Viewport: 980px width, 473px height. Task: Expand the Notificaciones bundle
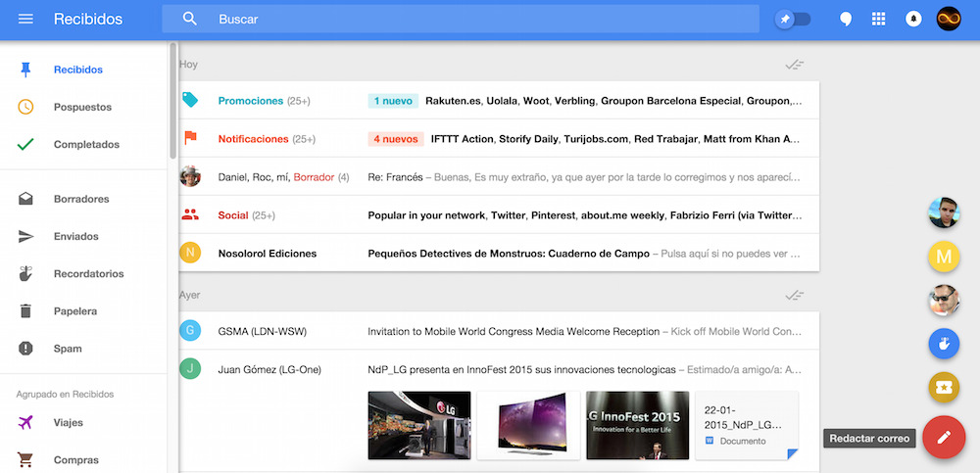pos(499,138)
